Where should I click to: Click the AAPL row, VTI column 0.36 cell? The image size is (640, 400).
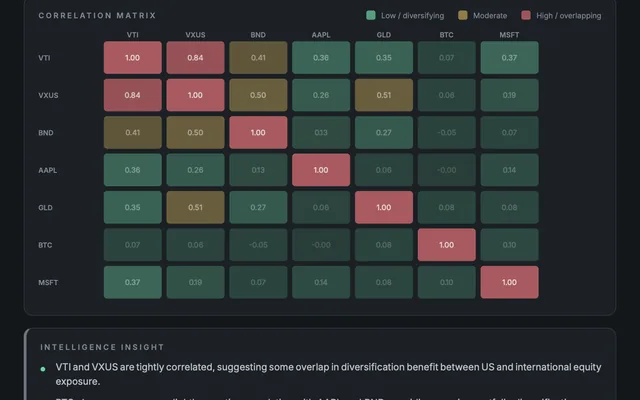tap(133, 170)
